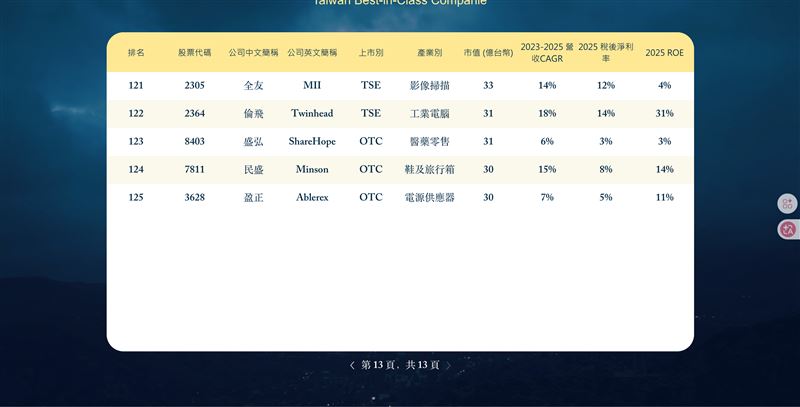Select rank cell 124
Viewport: 800px width, 407px height.
pos(136,169)
